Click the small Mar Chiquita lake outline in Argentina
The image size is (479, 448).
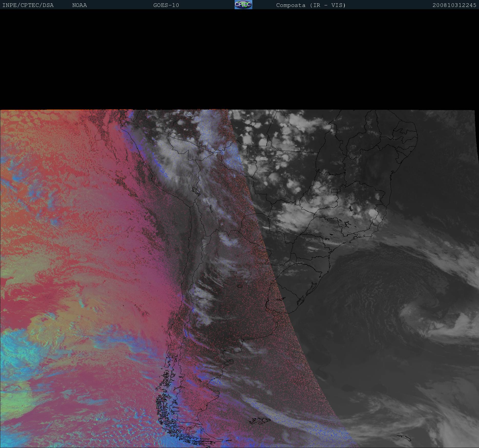[240, 286]
